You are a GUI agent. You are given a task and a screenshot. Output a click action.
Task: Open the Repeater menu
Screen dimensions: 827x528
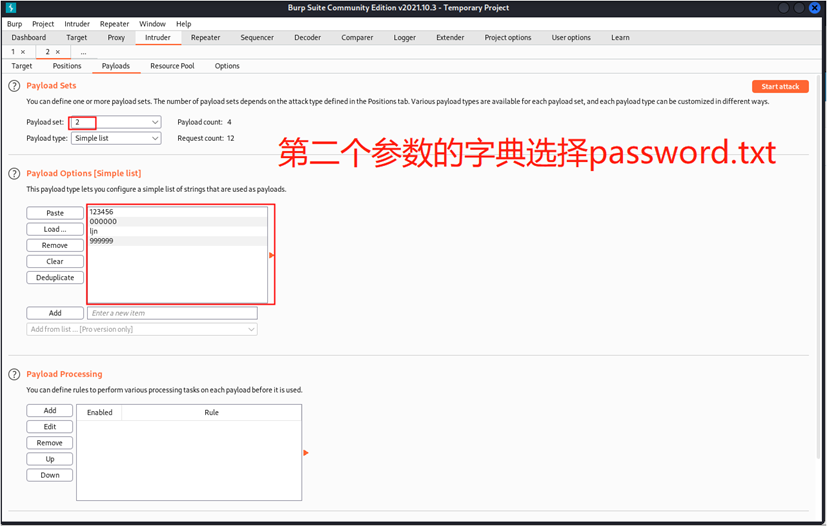(x=114, y=24)
